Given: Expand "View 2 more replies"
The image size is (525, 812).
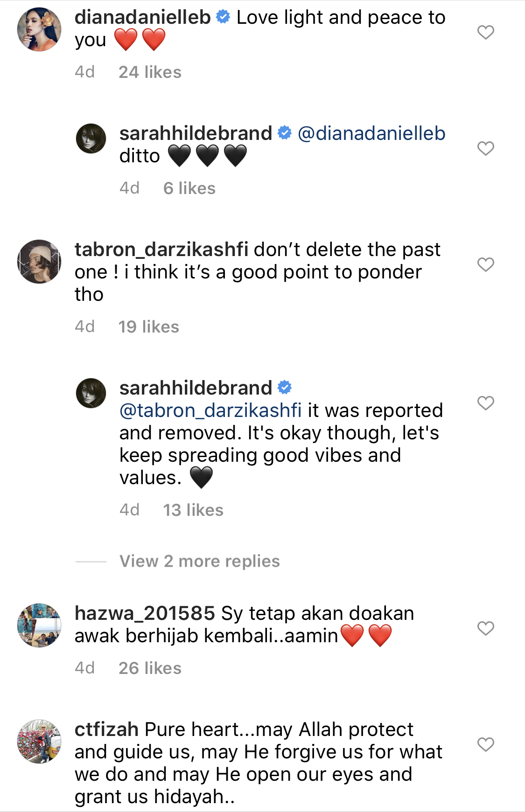Looking at the screenshot, I should point(199,561).
